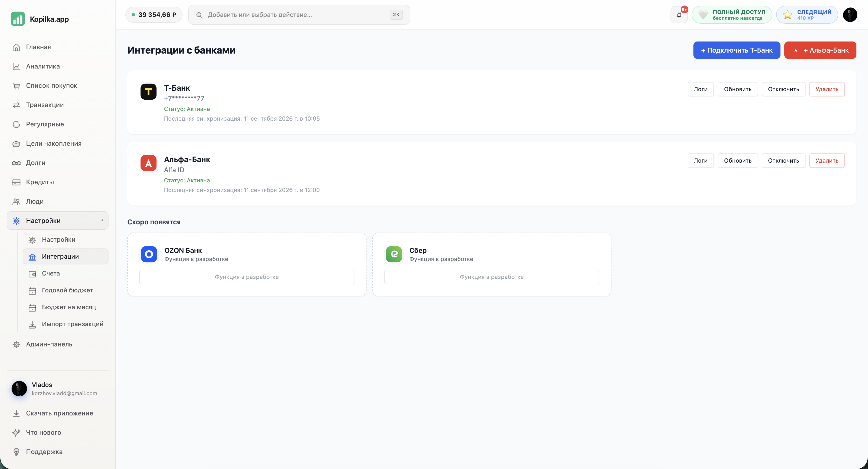868x469 pixels.
Task: Open Аналитика section
Action: coord(58,66)
